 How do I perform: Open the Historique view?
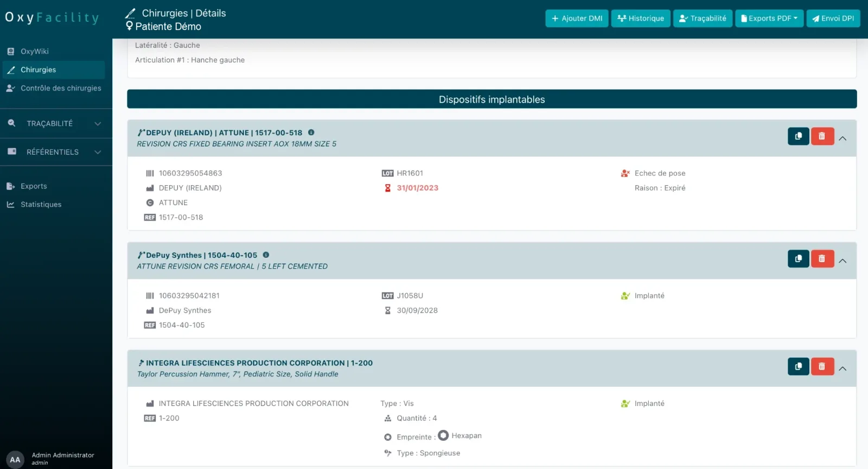point(641,18)
